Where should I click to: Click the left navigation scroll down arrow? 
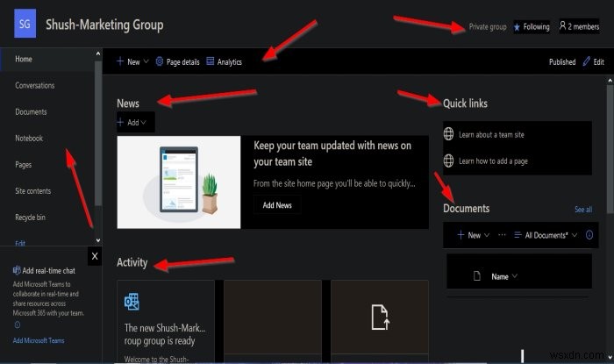pyautogui.click(x=98, y=240)
